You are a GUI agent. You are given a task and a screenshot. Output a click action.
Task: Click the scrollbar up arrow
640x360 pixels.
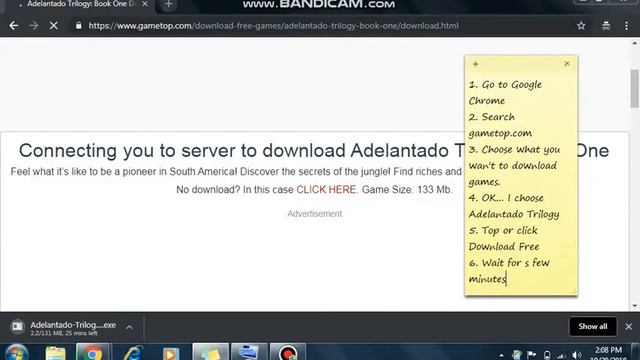coord(634,42)
